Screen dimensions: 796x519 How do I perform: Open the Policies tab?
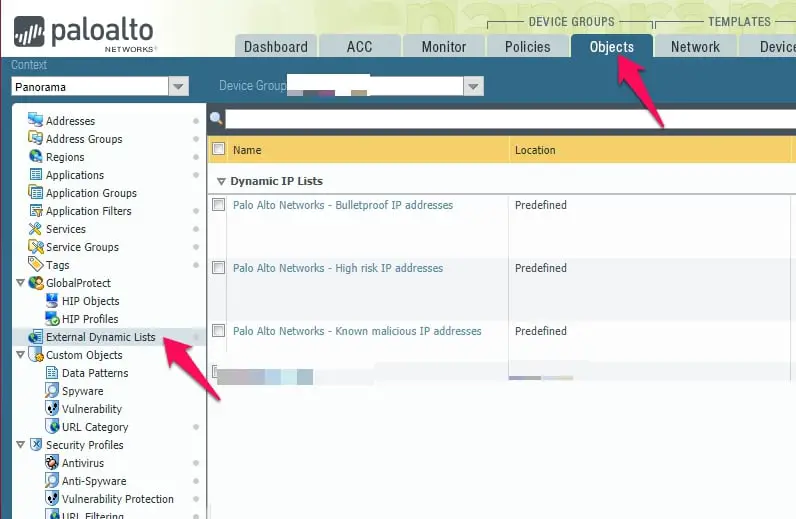click(527, 46)
